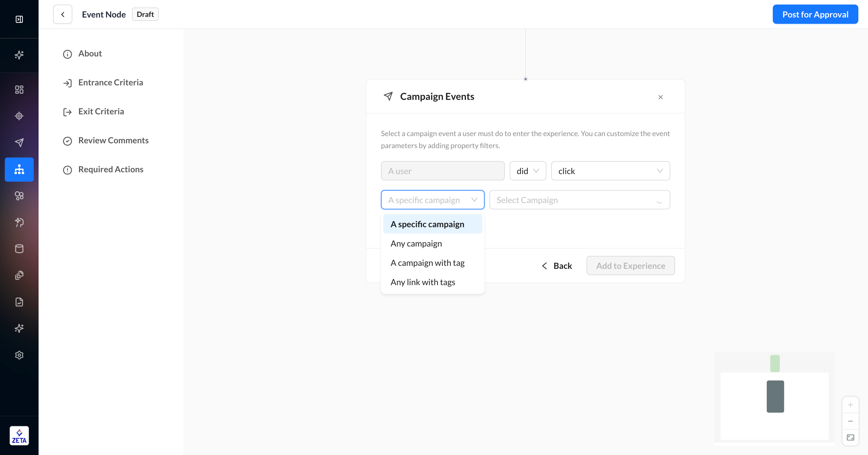Close the Campaign Events panel
Screen dimensions: 868x455
[x=660, y=97]
